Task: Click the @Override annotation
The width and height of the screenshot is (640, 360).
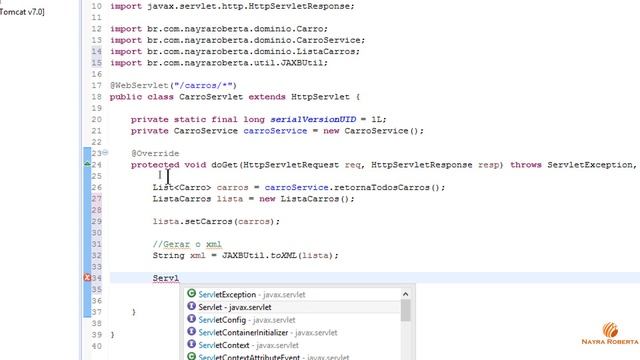Action: (155, 153)
